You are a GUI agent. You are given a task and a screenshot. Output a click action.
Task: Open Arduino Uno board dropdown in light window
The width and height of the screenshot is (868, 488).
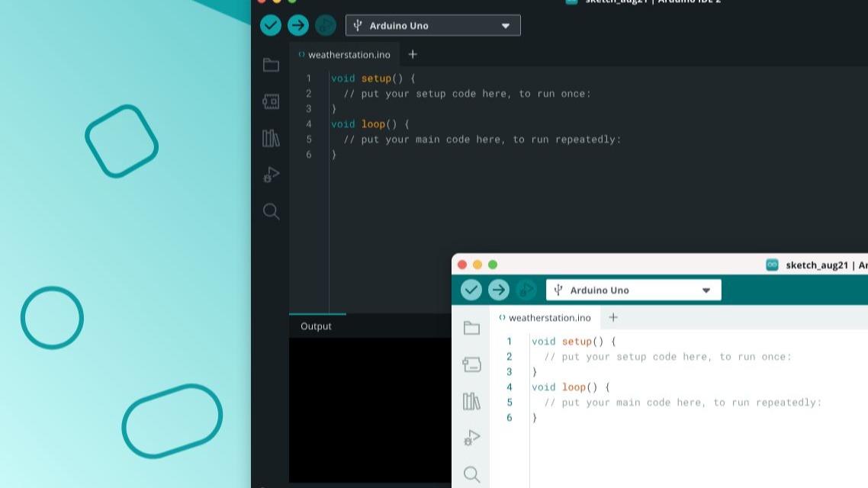[633, 290]
